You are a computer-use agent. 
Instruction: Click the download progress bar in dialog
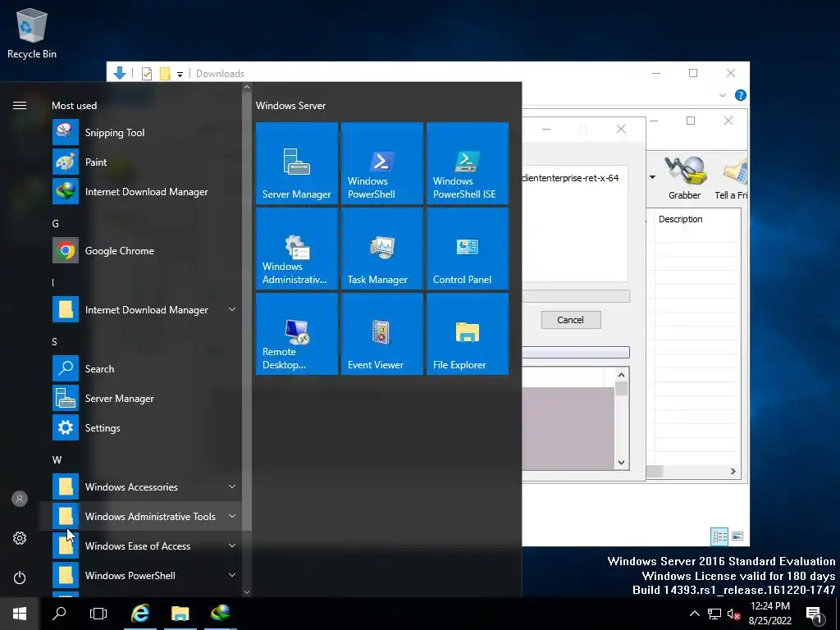pos(576,352)
